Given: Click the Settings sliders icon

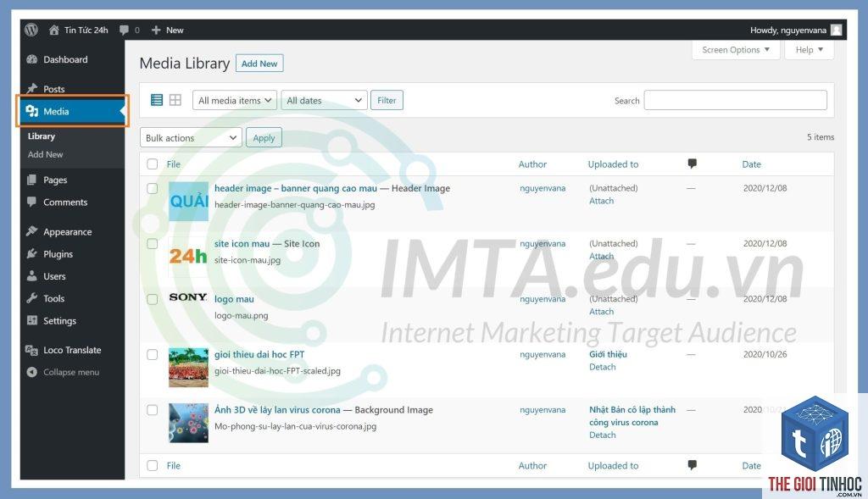Looking at the screenshot, I should (32, 320).
